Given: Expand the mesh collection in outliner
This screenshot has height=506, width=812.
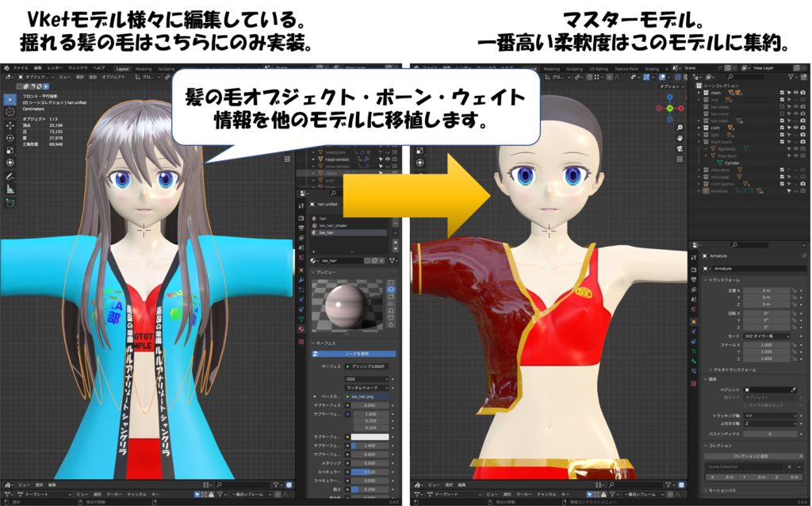Looking at the screenshot, I should (x=699, y=93).
